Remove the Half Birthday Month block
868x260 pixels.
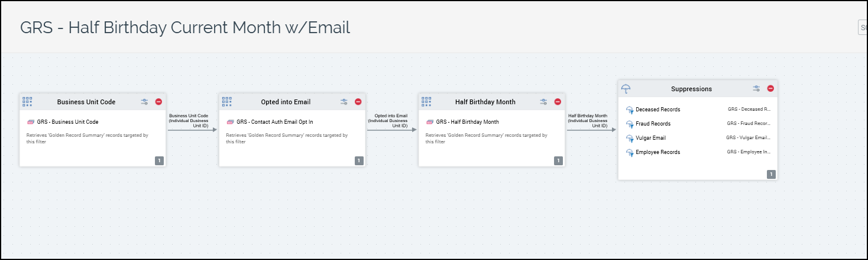point(558,102)
